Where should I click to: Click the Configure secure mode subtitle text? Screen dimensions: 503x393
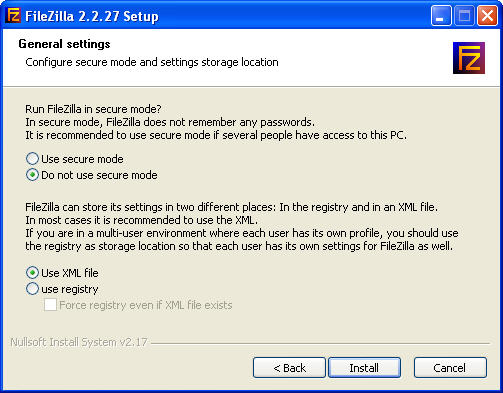pos(152,62)
